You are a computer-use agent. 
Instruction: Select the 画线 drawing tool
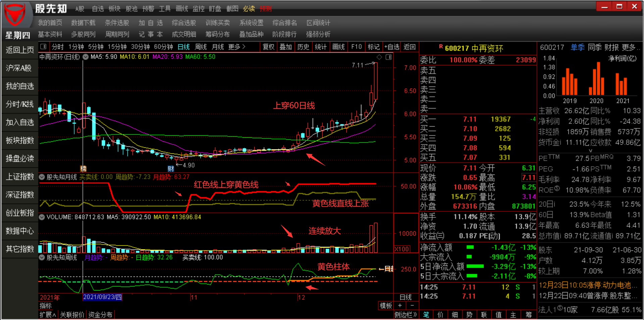[338, 47]
